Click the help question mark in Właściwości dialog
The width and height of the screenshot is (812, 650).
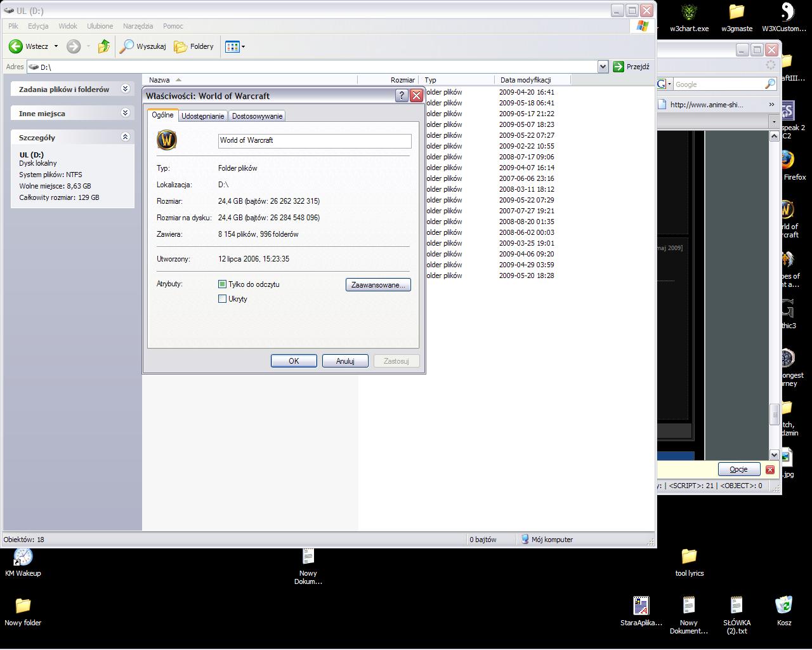click(x=402, y=96)
